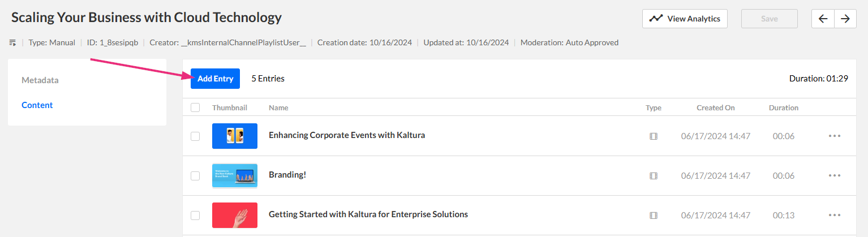Screen dimensions: 868x237
Task: Sort entries by Created On column header
Action: point(715,107)
